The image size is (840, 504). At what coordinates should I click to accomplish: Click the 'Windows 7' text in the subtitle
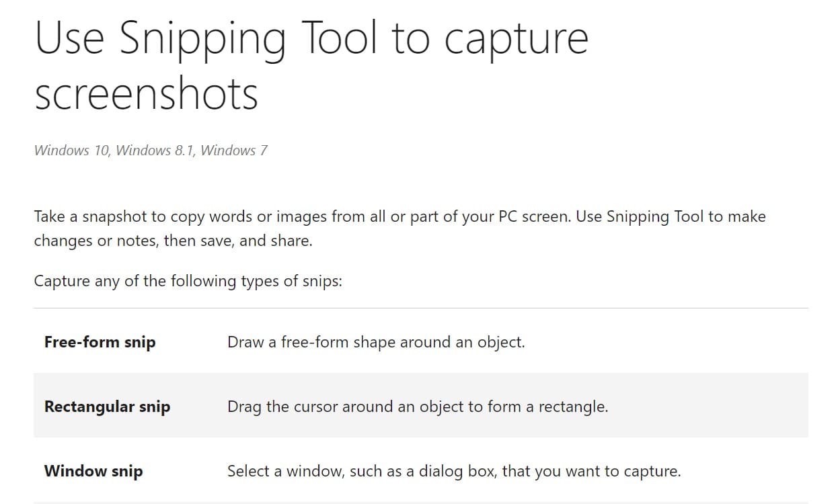click(x=233, y=151)
